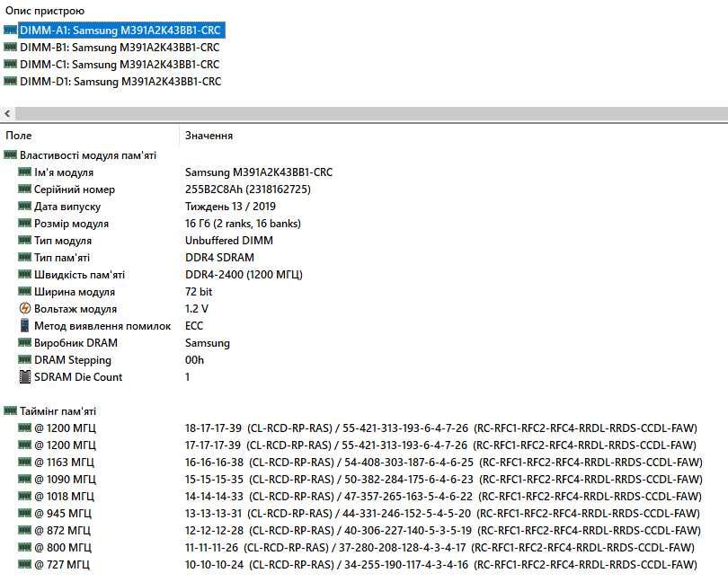
Task: Select the DRAM Stepping value '00h'
Action: pyautogui.click(x=194, y=360)
